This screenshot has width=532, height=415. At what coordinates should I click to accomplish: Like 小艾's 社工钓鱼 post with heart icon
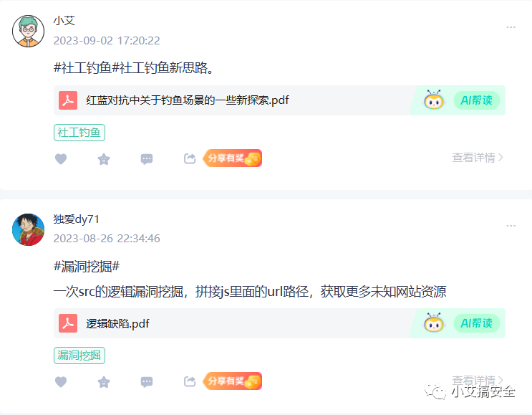click(x=61, y=159)
